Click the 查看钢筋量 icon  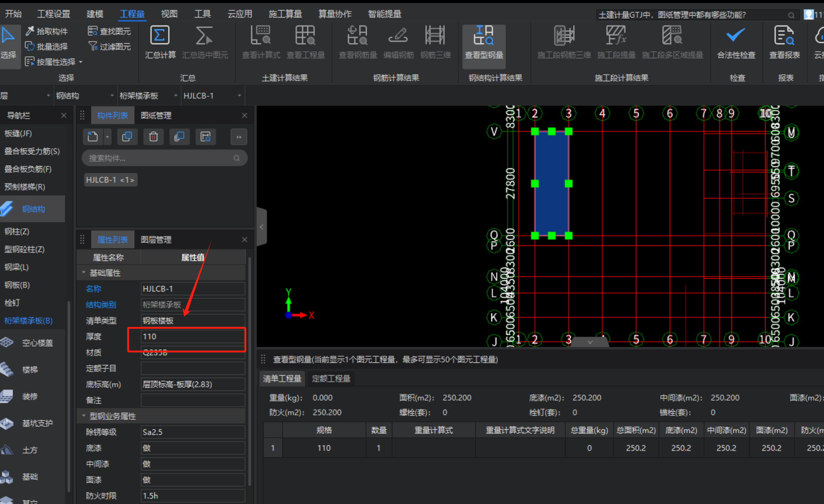pos(357,35)
